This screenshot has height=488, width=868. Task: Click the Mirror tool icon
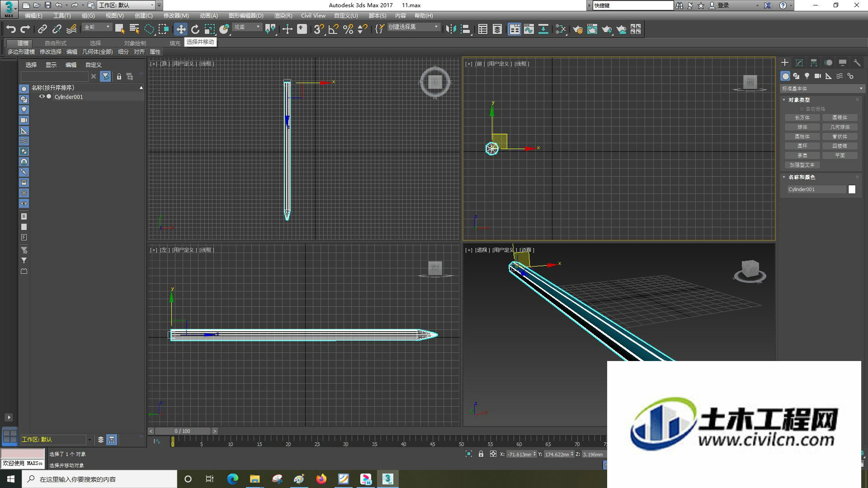(451, 29)
